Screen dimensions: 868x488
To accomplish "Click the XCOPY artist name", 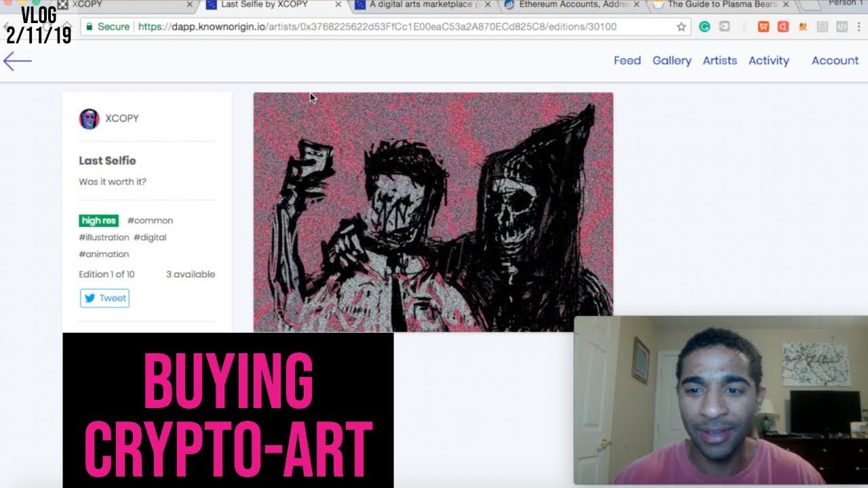I will coord(122,119).
